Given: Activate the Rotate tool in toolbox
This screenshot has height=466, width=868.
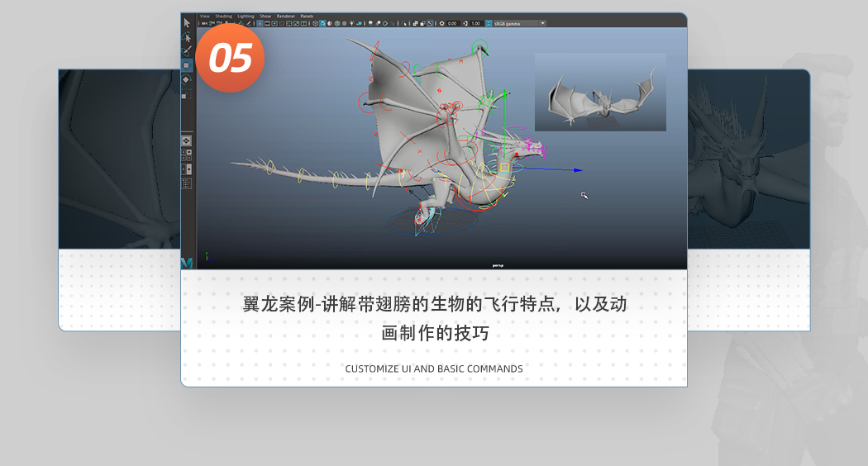Looking at the screenshot, I should click(187, 79).
